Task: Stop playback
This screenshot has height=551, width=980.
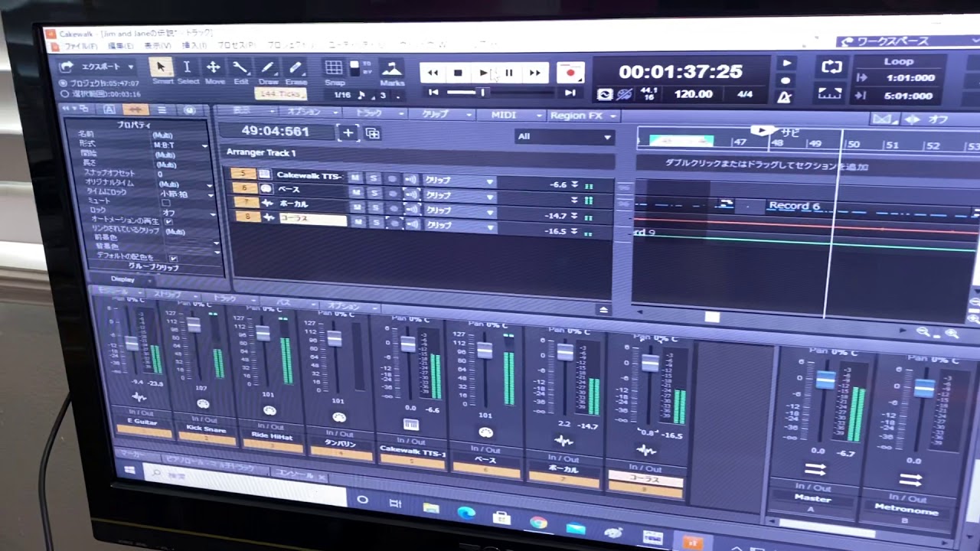Action: [458, 73]
